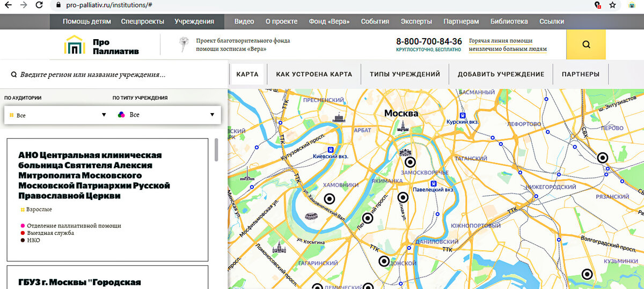The height and width of the screenshot is (289, 644).
Task: Click the Отделение паллиативной помощи label
Action: pyautogui.click(x=74, y=226)
